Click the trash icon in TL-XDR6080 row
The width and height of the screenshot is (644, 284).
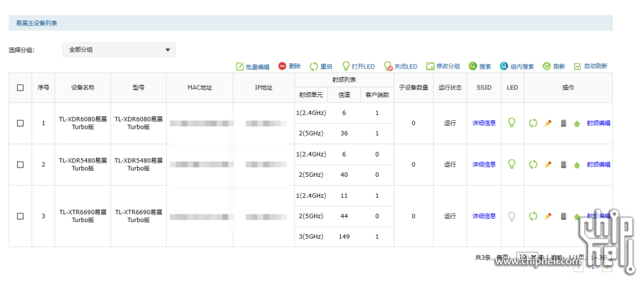[564, 123]
